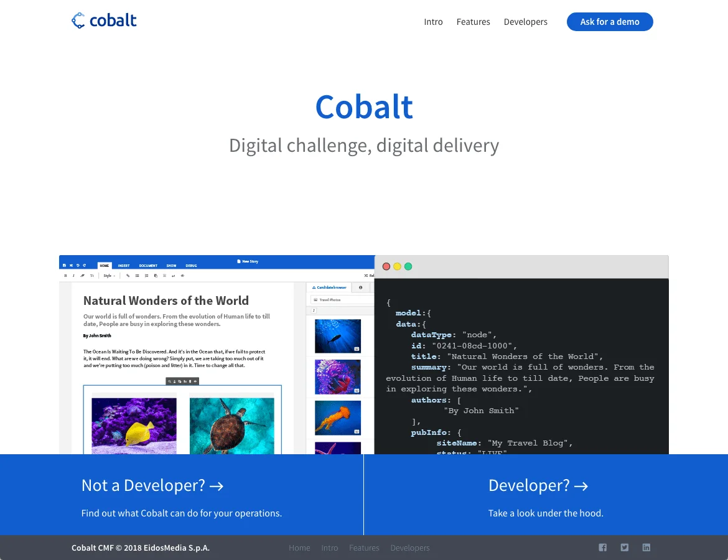Open the LinkedIn icon in the footer
The width and height of the screenshot is (728, 560).
click(x=646, y=548)
